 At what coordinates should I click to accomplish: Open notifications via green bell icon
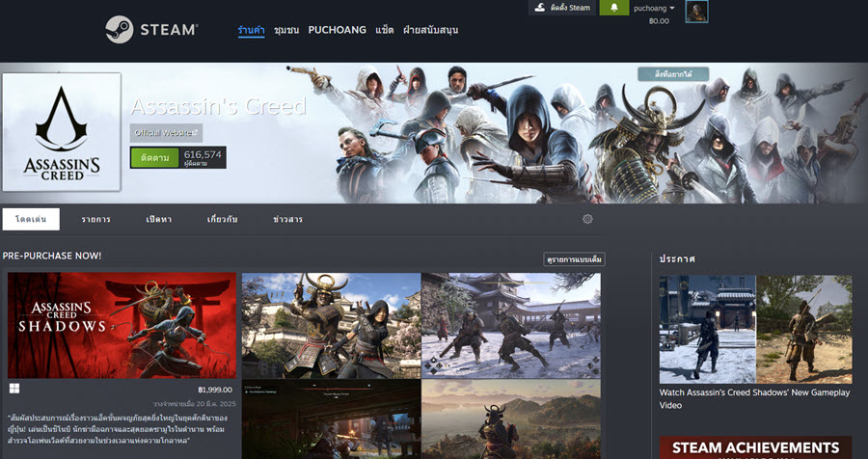(614, 8)
